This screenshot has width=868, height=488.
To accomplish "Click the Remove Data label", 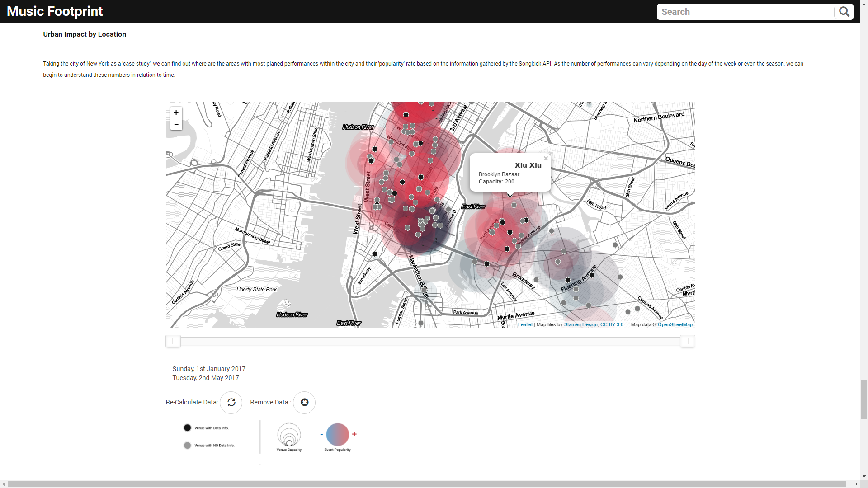I will [270, 402].
